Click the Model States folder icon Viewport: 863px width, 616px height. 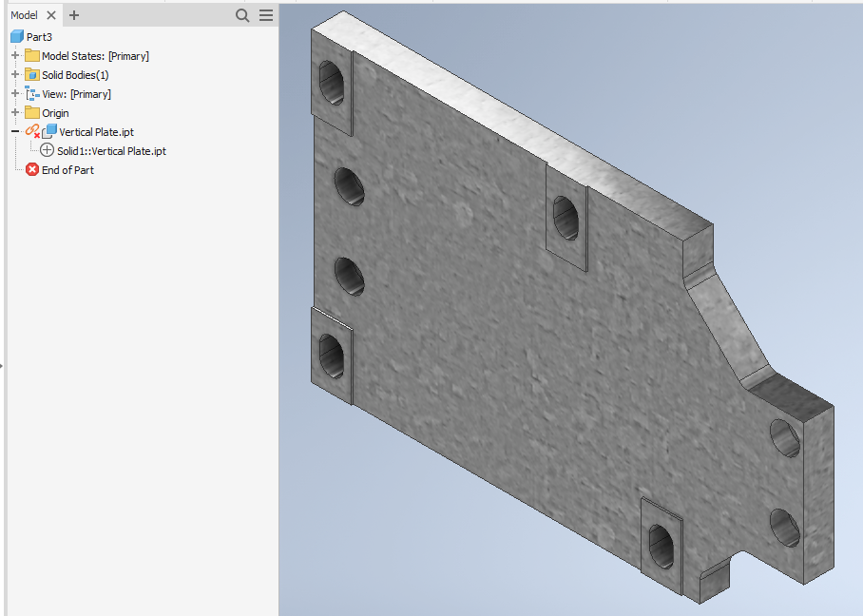pyautogui.click(x=30, y=55)
